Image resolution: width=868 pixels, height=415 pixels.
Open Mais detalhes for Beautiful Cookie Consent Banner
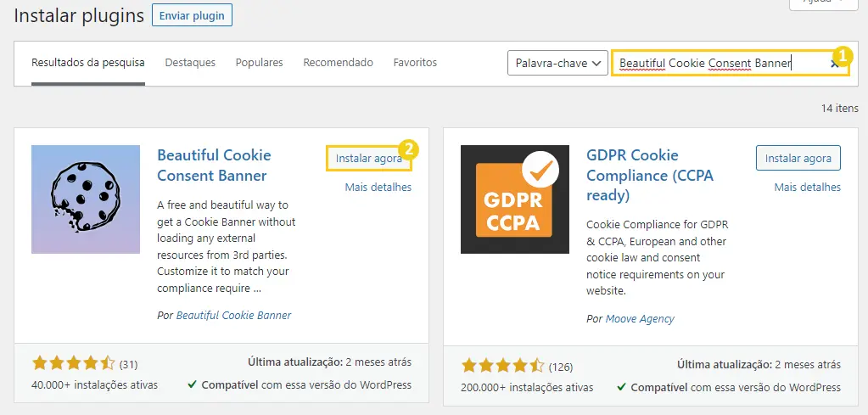pos(378,187)
